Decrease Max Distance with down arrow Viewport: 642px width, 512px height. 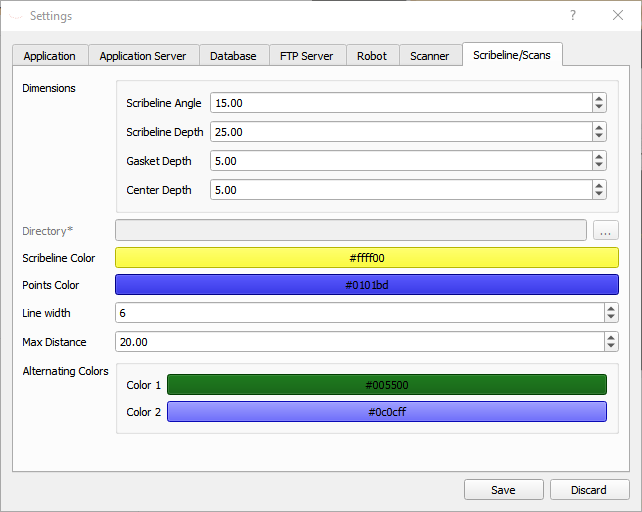click(x=611, y=346)
